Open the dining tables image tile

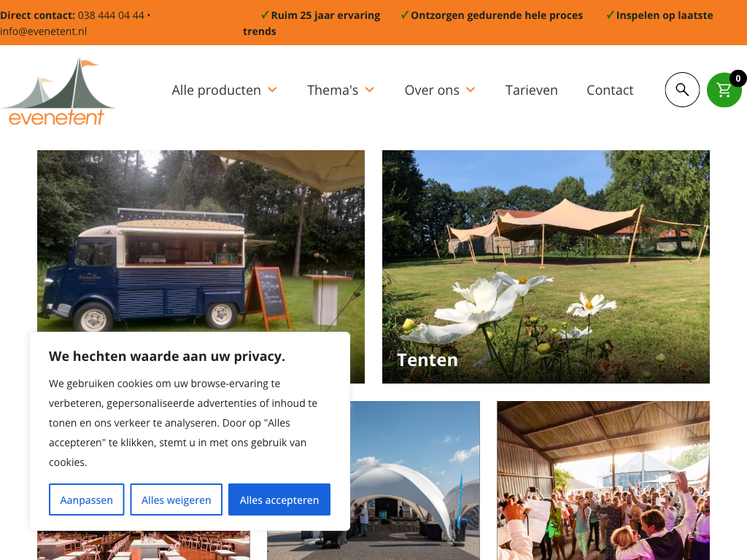coord(144,545)
